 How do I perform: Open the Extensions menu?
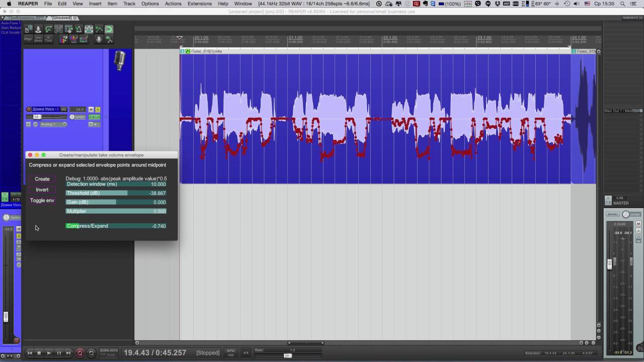[x=200, y=4]
